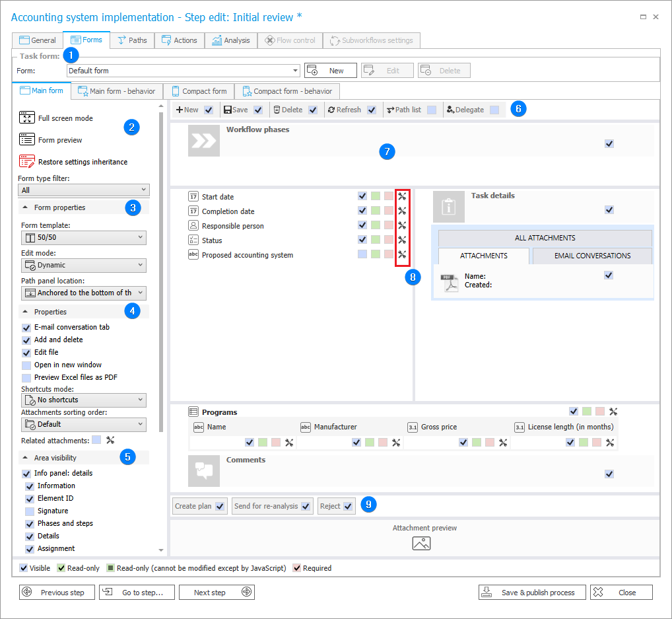672x619 pixels.
Task: Open the Compact form tab
Action: 199,91
